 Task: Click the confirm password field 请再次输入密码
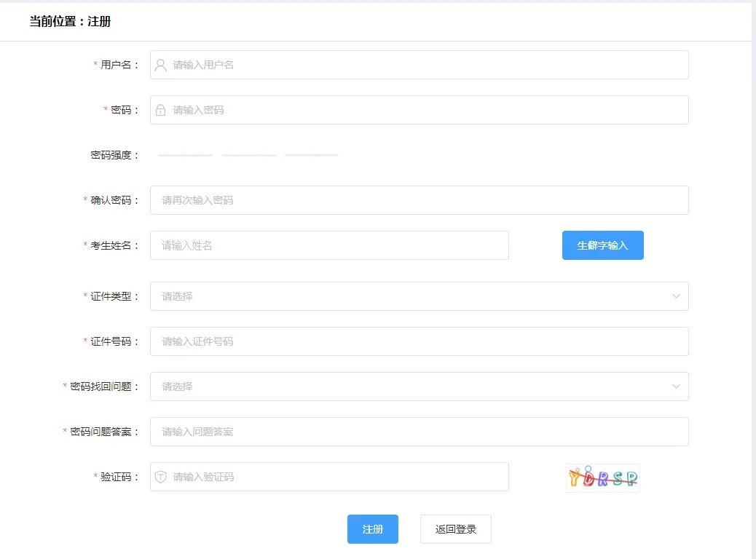pos(419,200)
